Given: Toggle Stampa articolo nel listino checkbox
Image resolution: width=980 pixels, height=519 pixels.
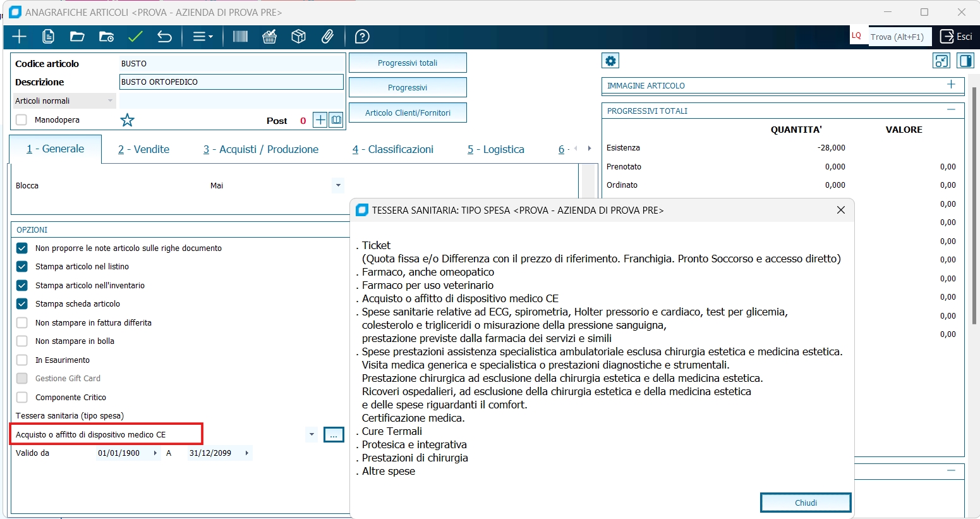Looking at the screenshot, I should coord(21,267).
